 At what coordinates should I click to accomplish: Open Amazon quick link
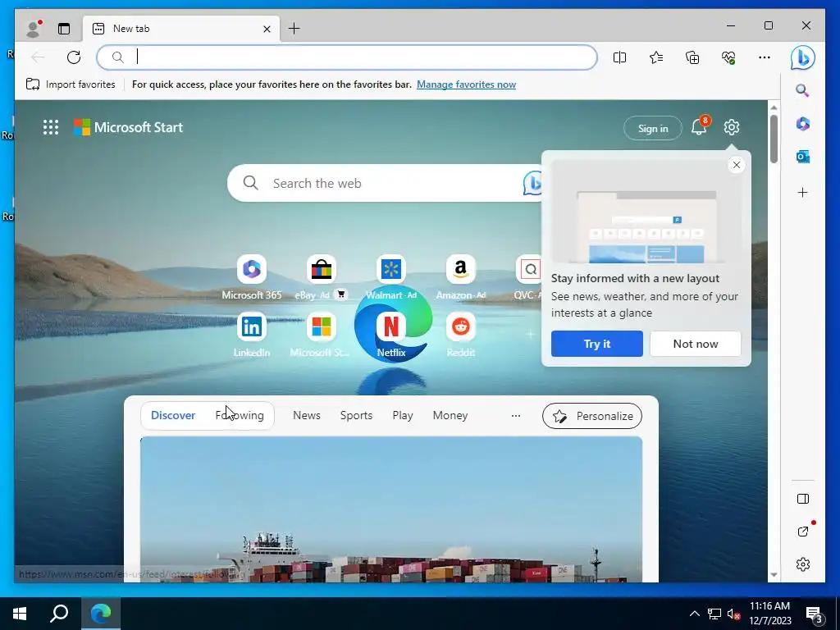tap(461, 277)
